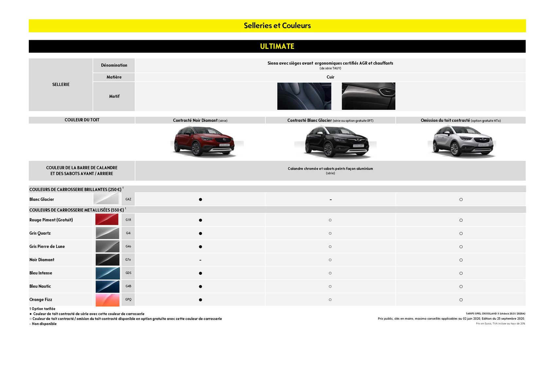Click the 'Cuir' material value
Viewport: 555px width, 392px height.
pos(330,77)
